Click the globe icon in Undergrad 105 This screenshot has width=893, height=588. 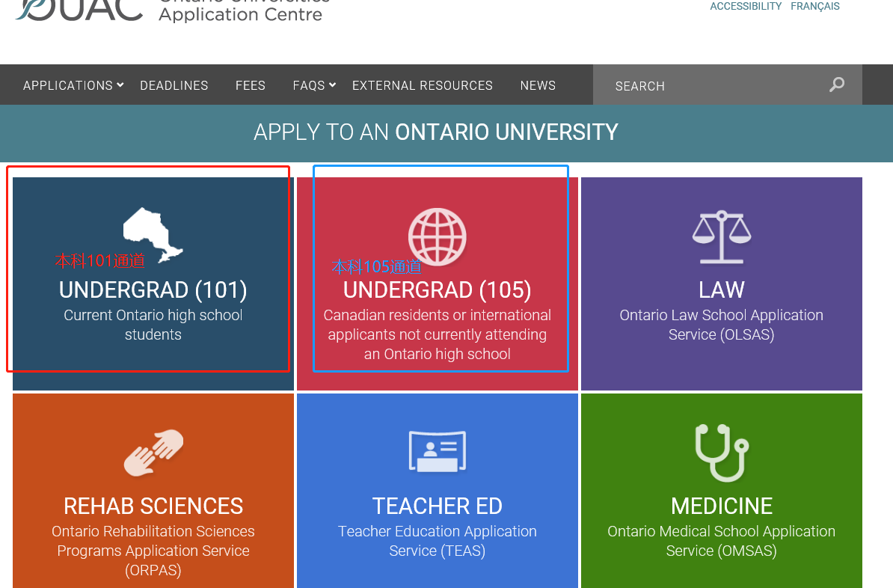[x=438, y=236]
